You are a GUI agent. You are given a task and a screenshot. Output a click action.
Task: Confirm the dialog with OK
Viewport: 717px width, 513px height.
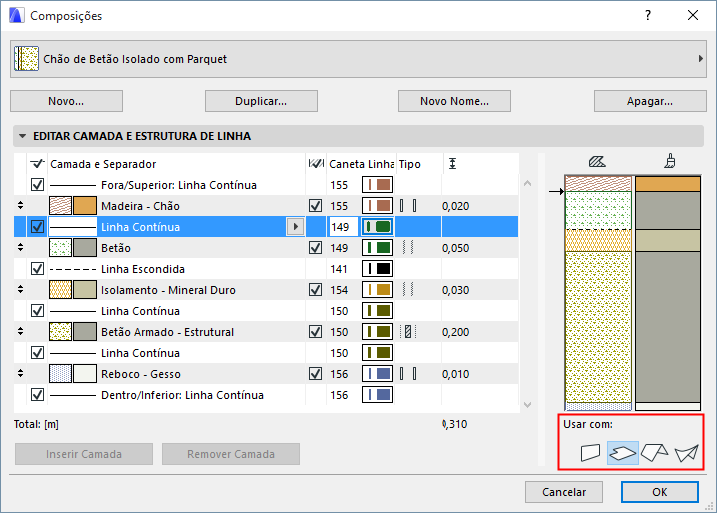[x=659, y=492]
